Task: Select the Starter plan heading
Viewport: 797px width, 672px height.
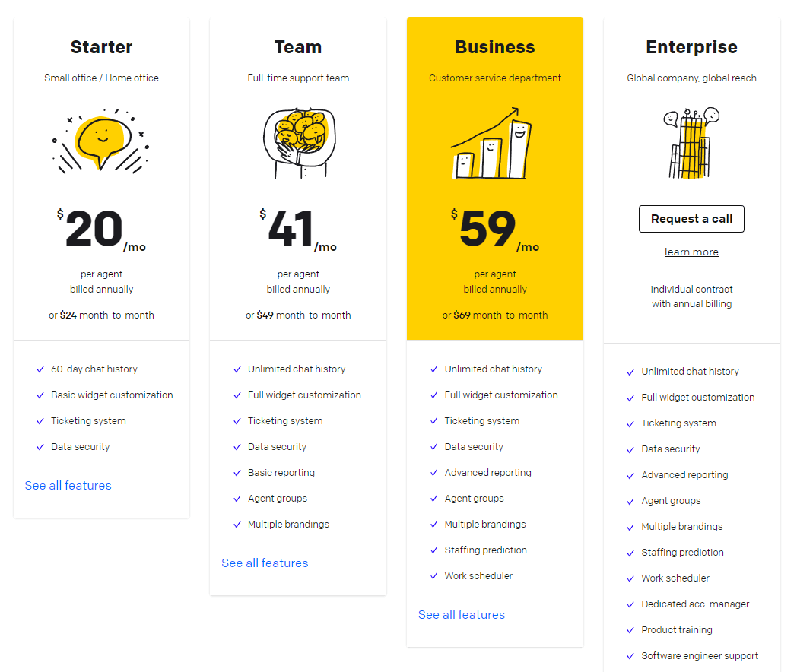Action: [x=101, y=46]
